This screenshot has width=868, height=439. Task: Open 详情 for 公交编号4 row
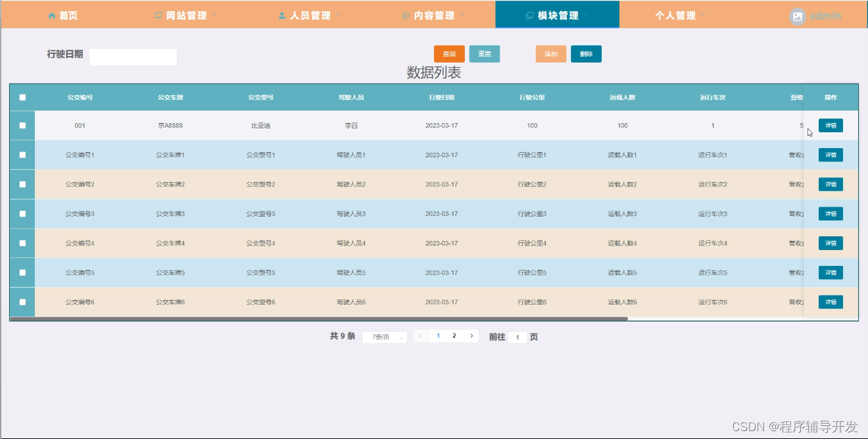pos(831,243)
